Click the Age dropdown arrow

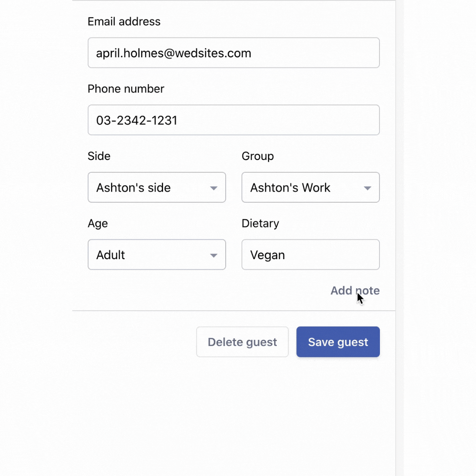coord(214,256)
